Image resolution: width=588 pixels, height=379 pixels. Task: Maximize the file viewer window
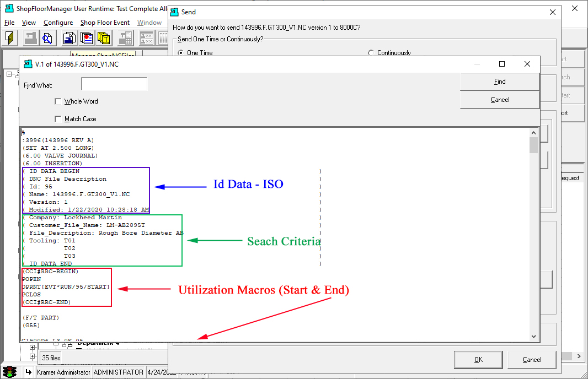502,64
